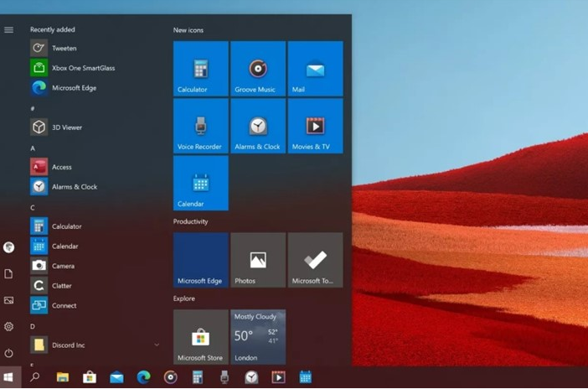Open the Groove Music tile
Viewport: 588px width, 389px height.
pos(258,69)
